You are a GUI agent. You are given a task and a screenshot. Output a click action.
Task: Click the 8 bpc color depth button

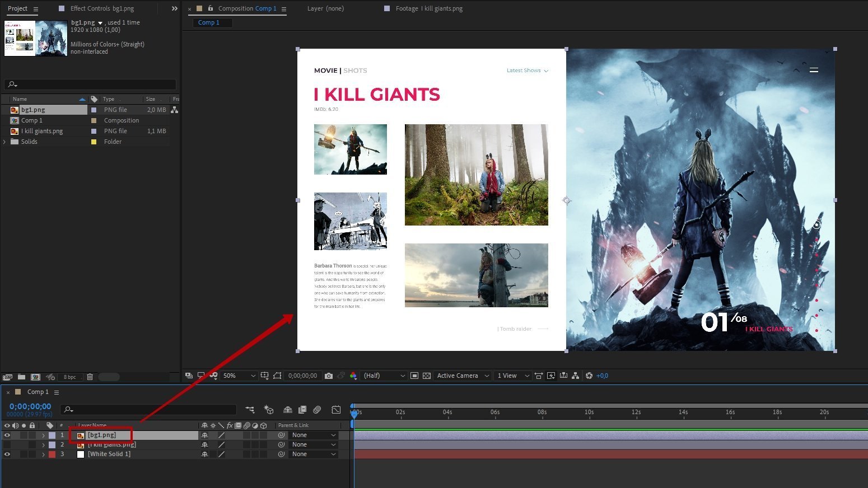69,377
